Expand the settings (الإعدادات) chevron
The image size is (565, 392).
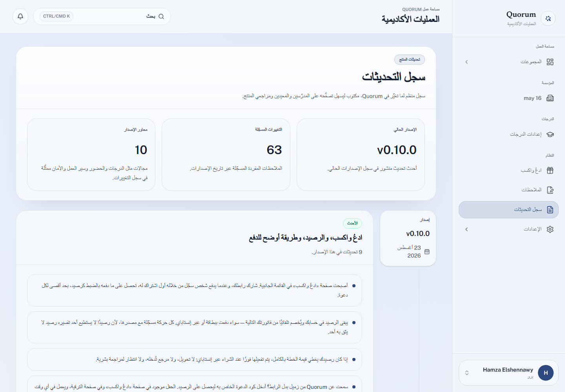pyautogui.click(x=467, y=229)
